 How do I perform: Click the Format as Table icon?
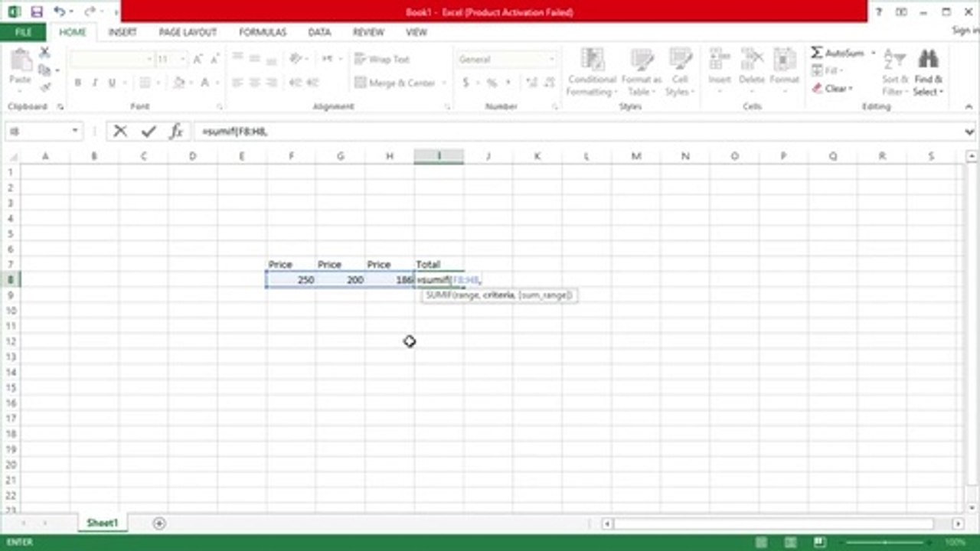click(x=641, y=60)
